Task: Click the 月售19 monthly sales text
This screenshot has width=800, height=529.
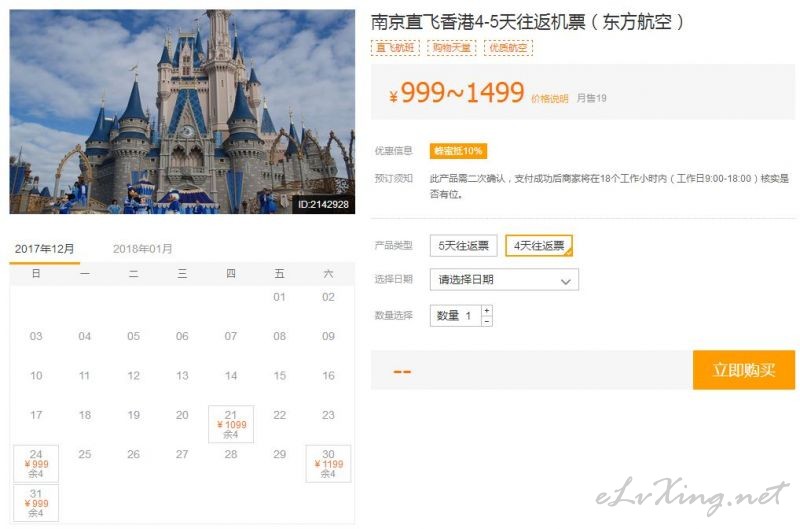Action: [x=591, y=98]
